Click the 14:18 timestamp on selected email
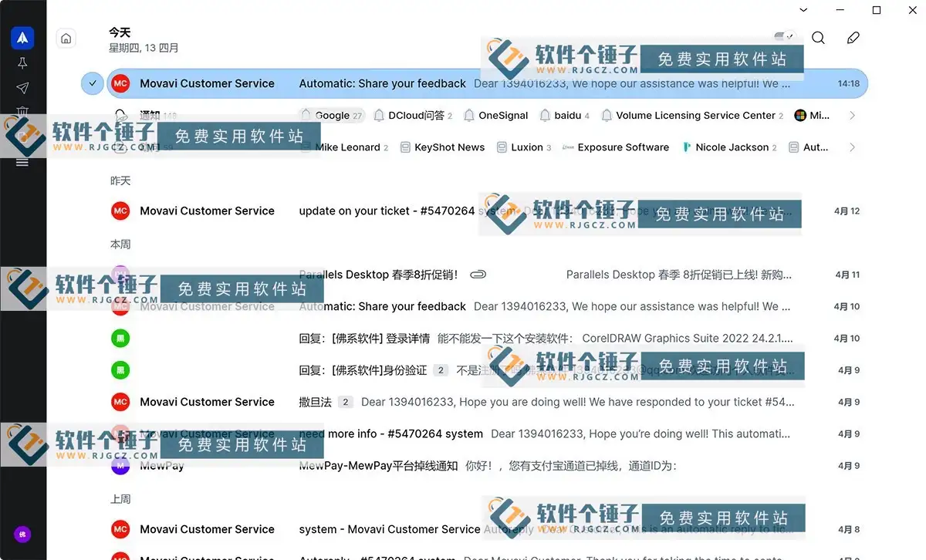The height and width of the screenshot is (560, 926). tap(848, 83)
